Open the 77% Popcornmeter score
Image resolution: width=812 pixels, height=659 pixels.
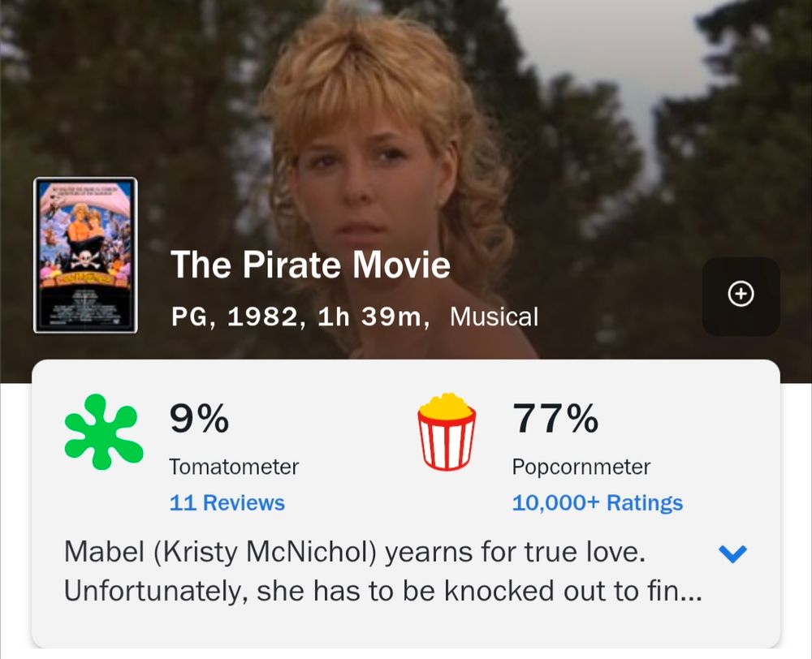pos(558,420)
